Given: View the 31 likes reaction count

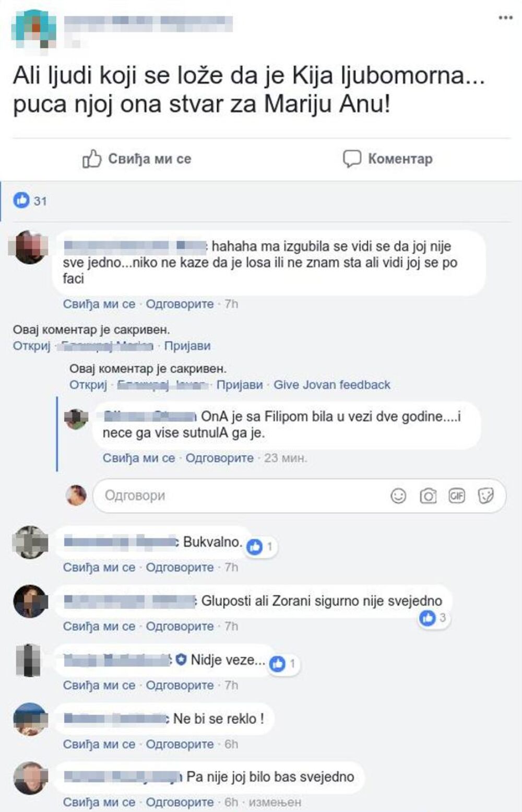Looking at the screenshot, I should tap(30, 201).
